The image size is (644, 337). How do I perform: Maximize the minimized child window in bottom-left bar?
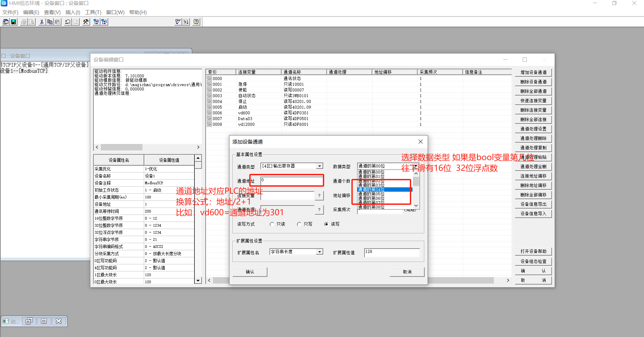[44, 321]
